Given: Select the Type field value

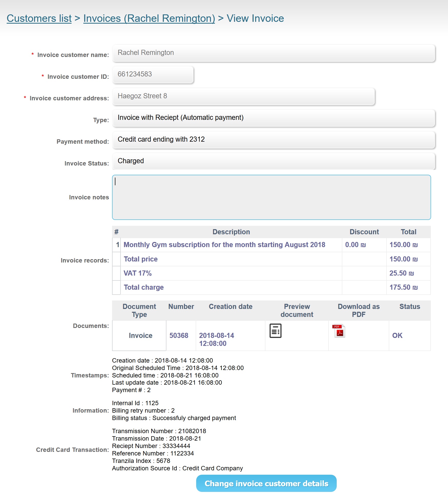Looking at the screenshot, I should pos(274,118).
